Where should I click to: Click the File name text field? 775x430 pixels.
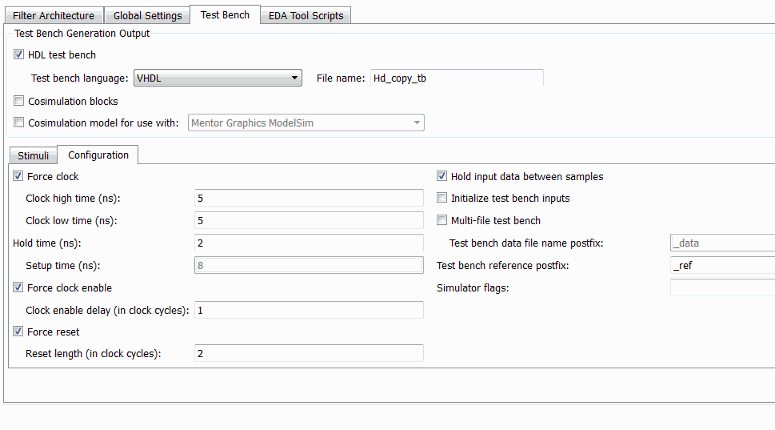click(x=456, y=78)
